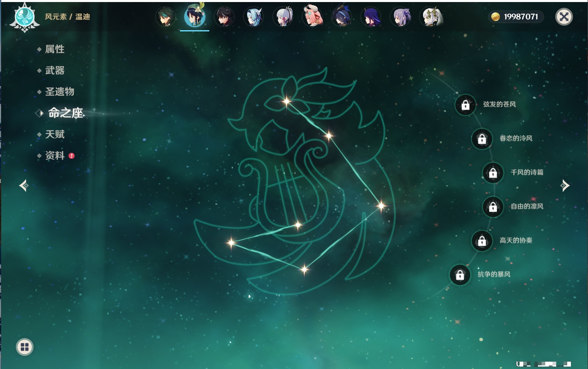588x369 pixels.
Task: Open the 资料 profile tab
Action: click(55, 155)
